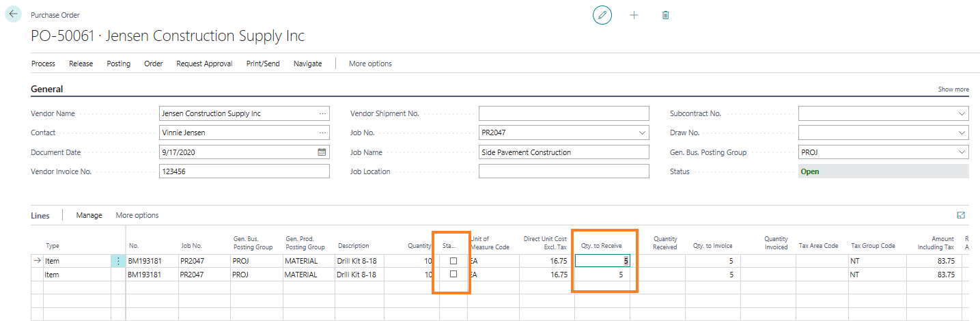Click the Vendor Name lookup ellipsis

pyautogui.click(x=322, y=113)
